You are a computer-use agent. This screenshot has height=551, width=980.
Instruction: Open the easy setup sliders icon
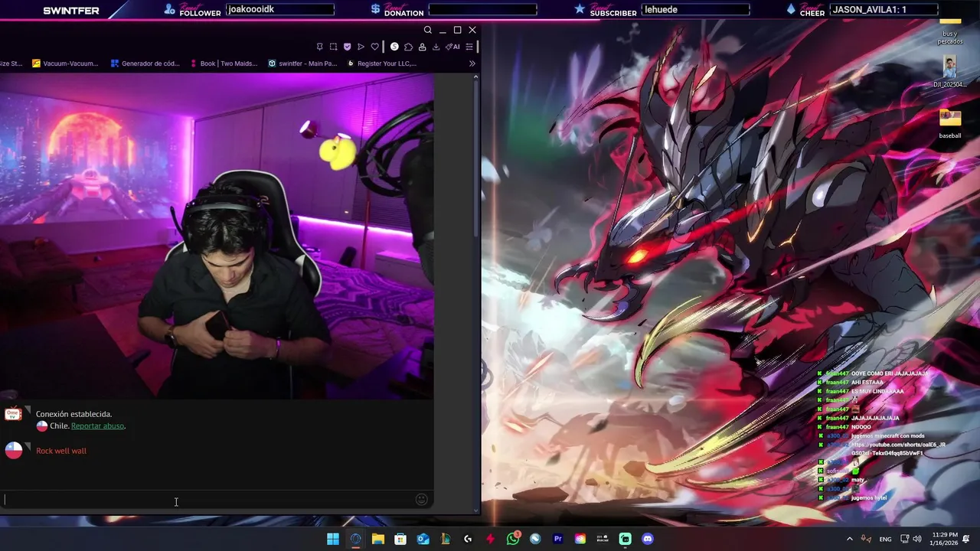pos(469,47)
